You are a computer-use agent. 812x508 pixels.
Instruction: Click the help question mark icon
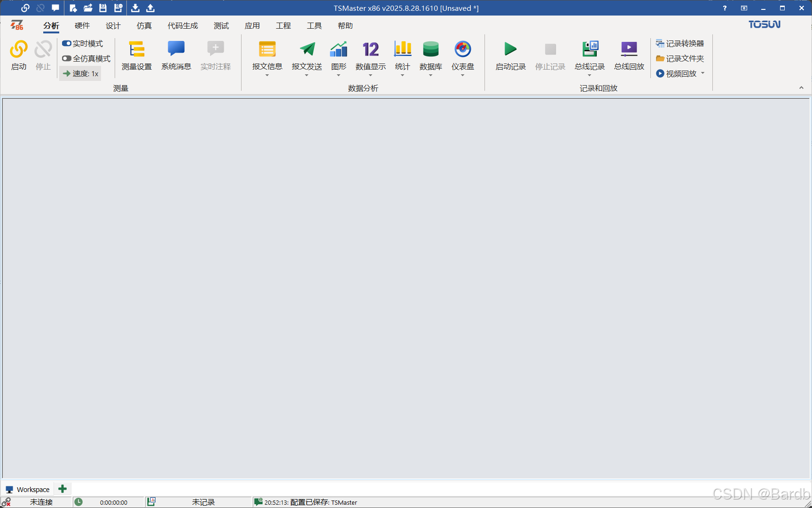725,8
